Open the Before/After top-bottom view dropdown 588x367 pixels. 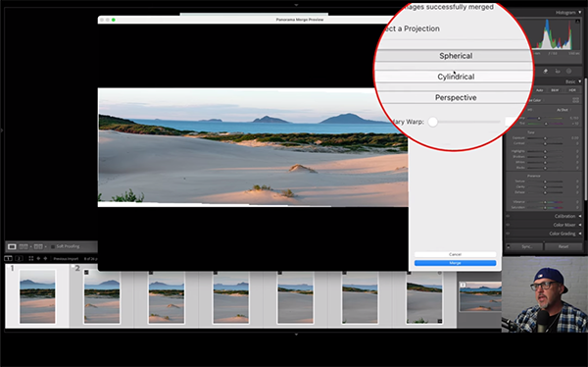[x=46, y=247]
